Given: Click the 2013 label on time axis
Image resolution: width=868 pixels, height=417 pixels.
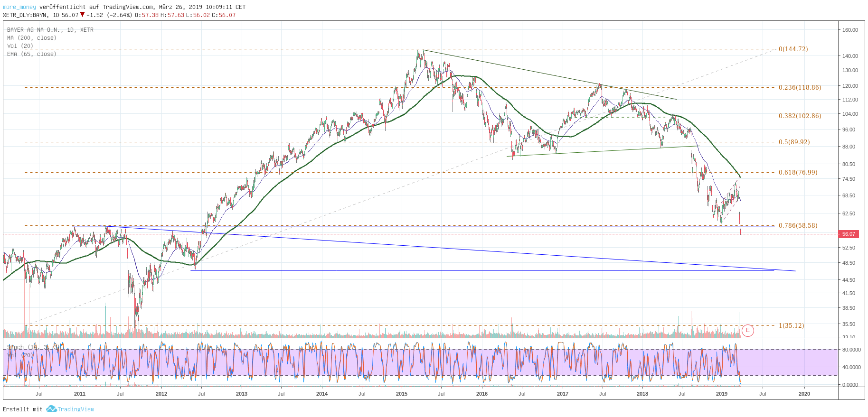Looking at the screenshot, I should tap(242, 394).
